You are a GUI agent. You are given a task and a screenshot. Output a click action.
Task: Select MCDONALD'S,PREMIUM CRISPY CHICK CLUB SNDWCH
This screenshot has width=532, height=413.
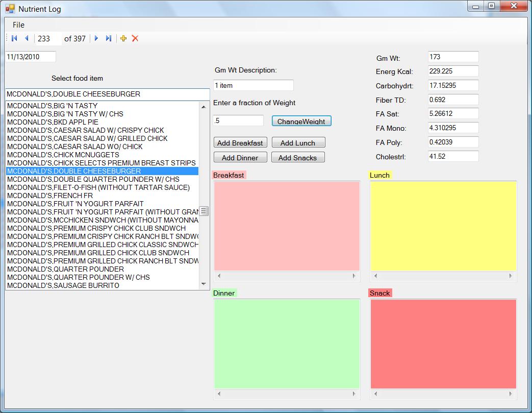point(103,228)
